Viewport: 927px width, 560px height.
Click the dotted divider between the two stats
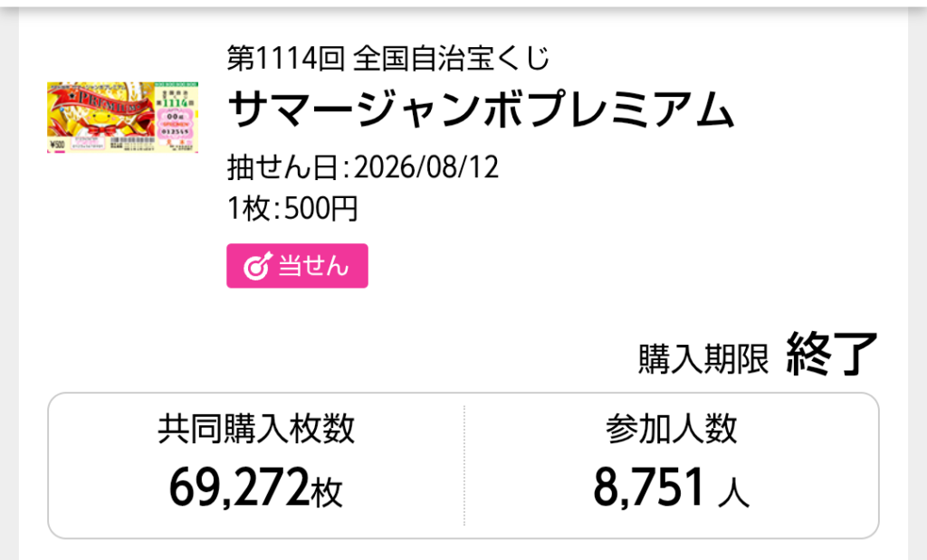[x=464, y=466]
